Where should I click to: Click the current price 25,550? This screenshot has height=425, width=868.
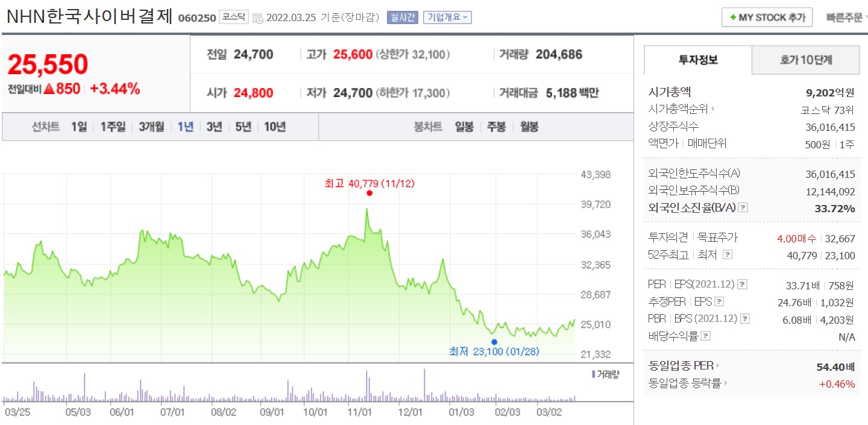coord(48,65)
